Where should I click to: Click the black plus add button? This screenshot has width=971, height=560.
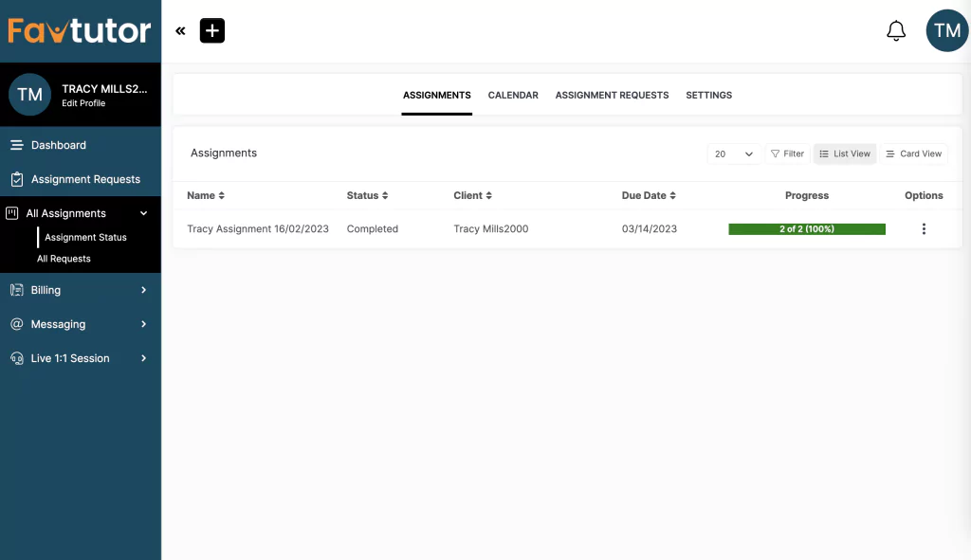pyautogui.click(x=212, y=31)
